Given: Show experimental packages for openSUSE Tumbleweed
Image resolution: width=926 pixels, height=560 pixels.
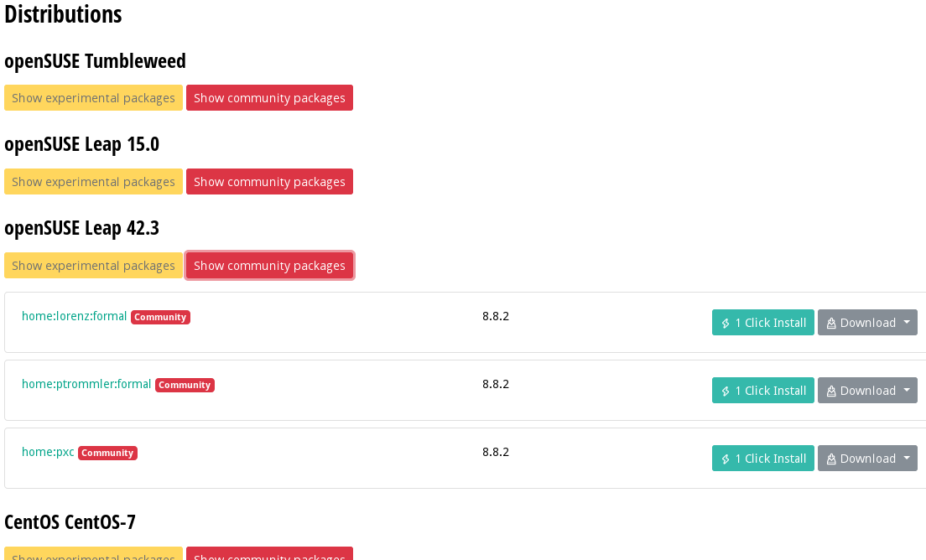Looking at the screenshot, I should 93,98.
